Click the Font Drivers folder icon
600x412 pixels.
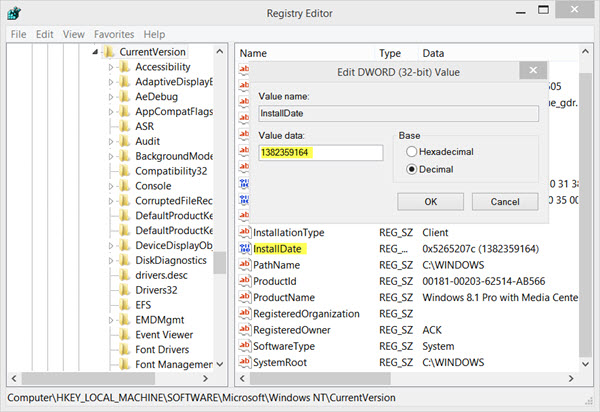[124, 350]
